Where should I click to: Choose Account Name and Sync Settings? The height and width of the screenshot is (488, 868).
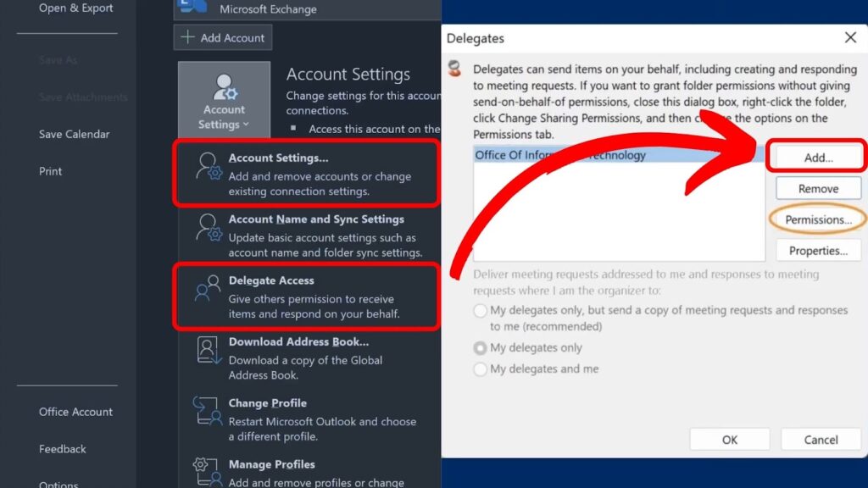[x=307, y=236]
